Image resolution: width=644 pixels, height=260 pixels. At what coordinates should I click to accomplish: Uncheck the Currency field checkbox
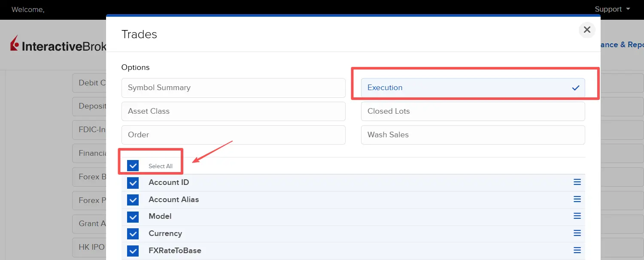[133, 234]
